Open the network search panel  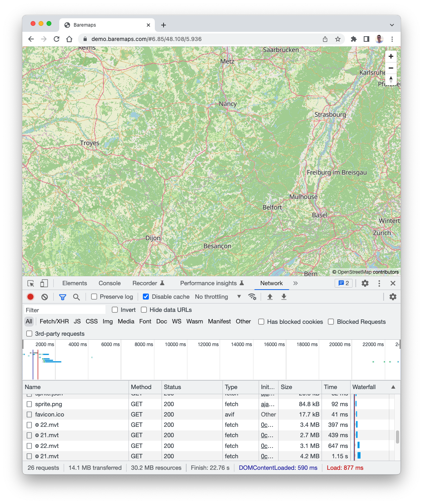click(x=76, y=297)
